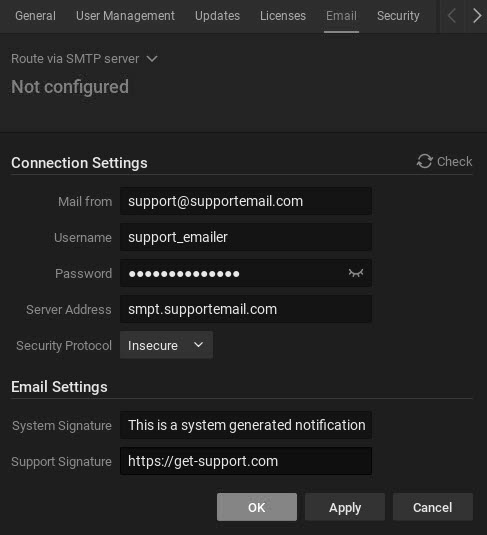This screenshot has height=535, width=487.
Task: Click the System Signature label
Action: [62, 425]
